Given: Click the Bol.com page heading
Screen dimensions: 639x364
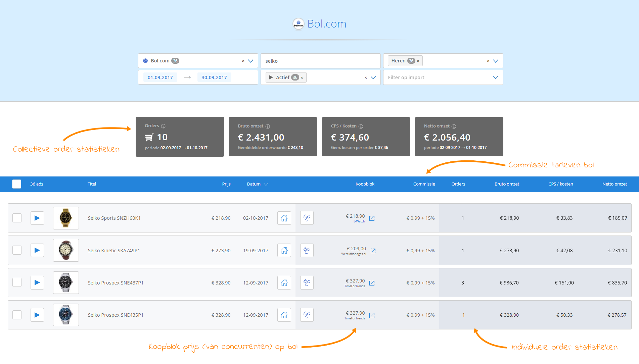Looking at the screenshot, I should pyautogui.click(x=327, y=24).
